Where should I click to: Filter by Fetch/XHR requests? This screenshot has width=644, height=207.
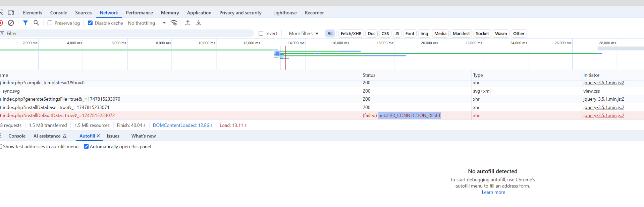tap(351, 34)
